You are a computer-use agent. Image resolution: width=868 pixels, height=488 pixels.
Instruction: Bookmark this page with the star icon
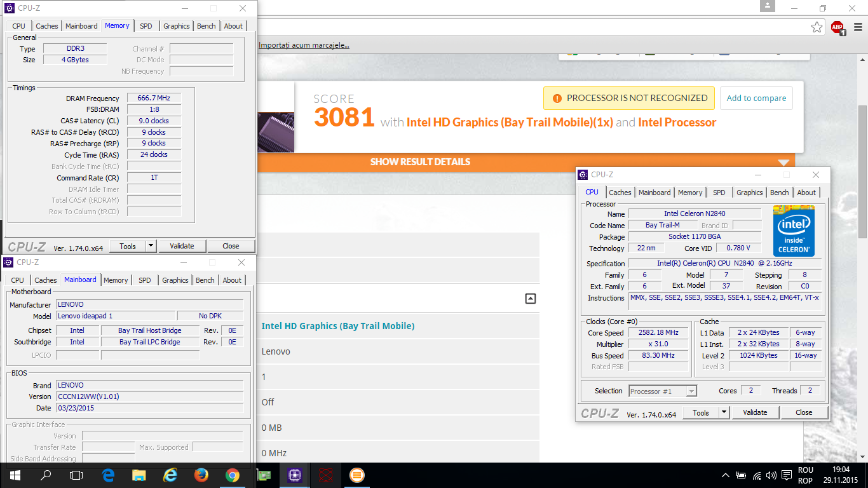[817, 27]
